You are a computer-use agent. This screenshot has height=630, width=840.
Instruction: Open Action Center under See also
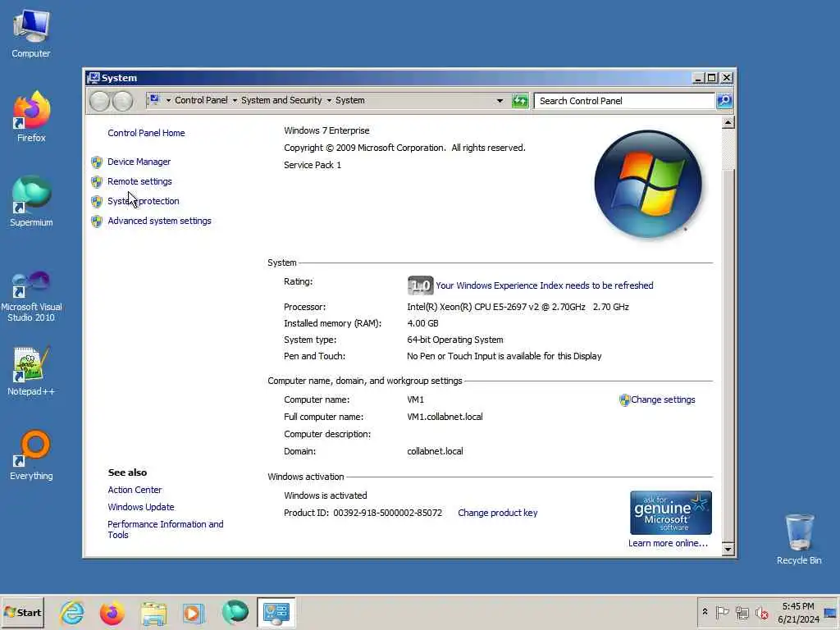click(135, 490)
